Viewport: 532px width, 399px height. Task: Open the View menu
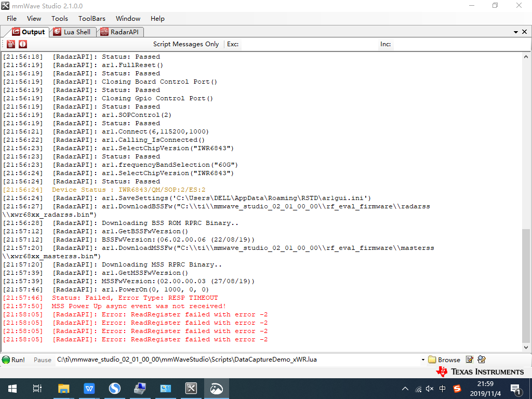click(x=34, y=19)
